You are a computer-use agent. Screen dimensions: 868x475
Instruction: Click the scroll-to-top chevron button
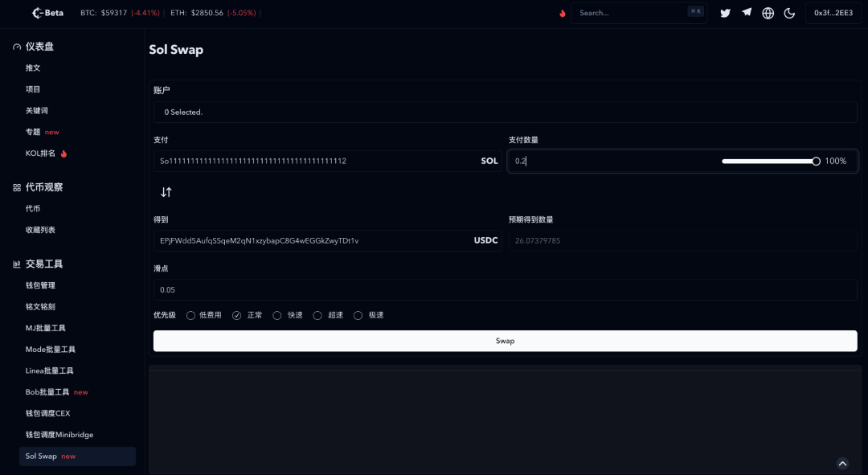click(842, 463)
